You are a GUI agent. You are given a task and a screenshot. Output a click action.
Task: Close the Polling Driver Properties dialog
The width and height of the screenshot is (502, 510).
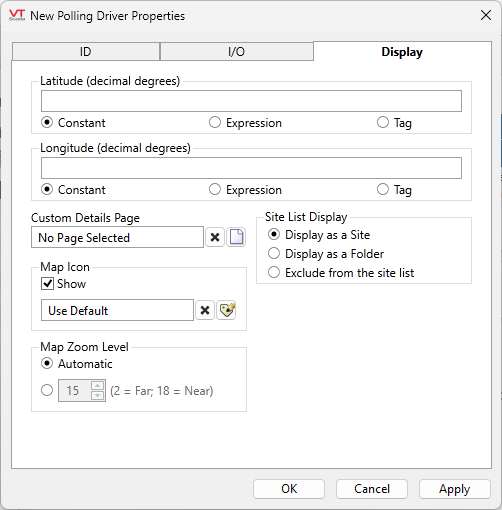tap(486, 15)
